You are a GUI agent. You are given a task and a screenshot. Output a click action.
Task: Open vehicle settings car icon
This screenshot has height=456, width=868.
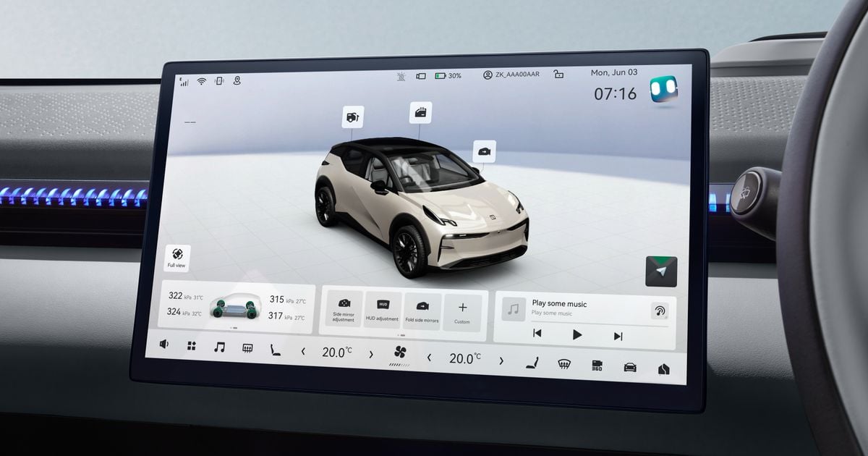[630, 367]
